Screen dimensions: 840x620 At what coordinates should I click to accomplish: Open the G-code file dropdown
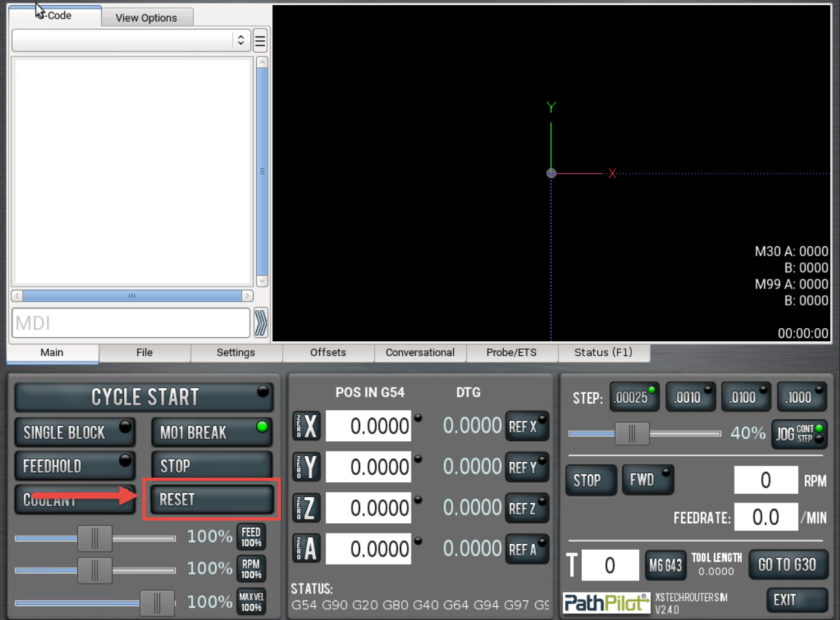click(131, 40)
